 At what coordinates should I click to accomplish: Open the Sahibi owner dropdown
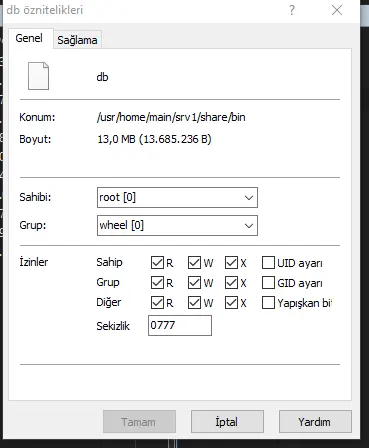[177, 198]
